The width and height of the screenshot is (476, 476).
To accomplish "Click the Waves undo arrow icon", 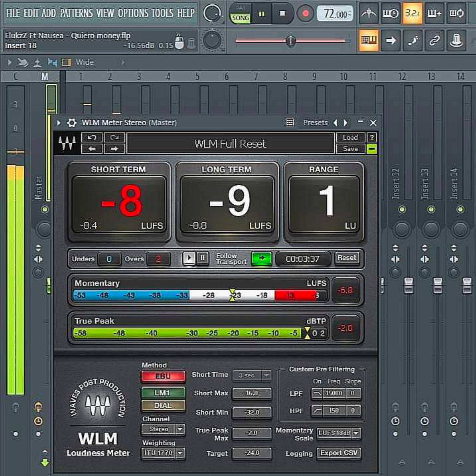I will 92,137.
